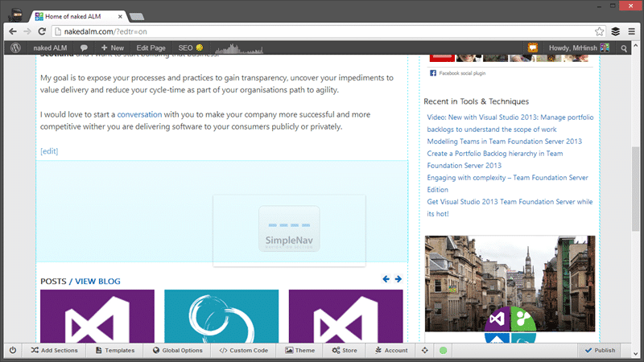Open the New content dropdown
The image size is (644, 362).
pos(112,48)
